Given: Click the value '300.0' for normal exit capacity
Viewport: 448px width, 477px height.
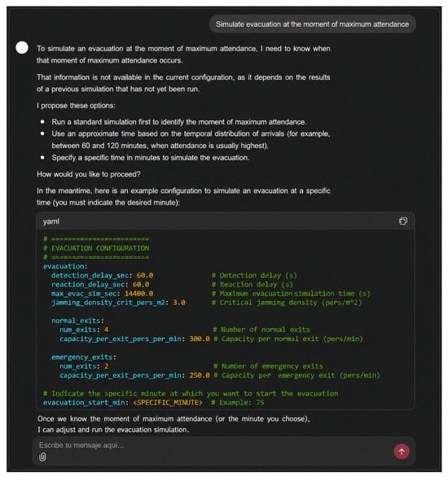Looking at the screenshot, I should click(200, 339).
